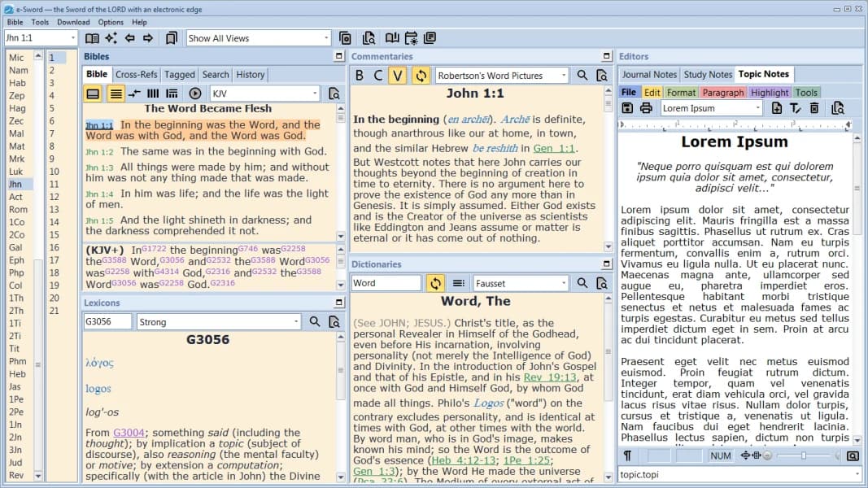
Task: Click the zoom-out minus button by slider
Action: (x=767, y=455)
